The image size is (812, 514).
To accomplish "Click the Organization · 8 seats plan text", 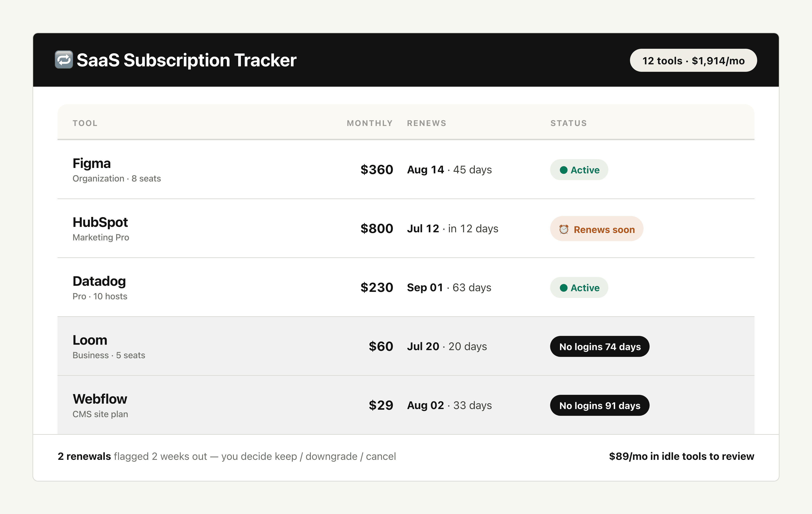I will point(117,179).
